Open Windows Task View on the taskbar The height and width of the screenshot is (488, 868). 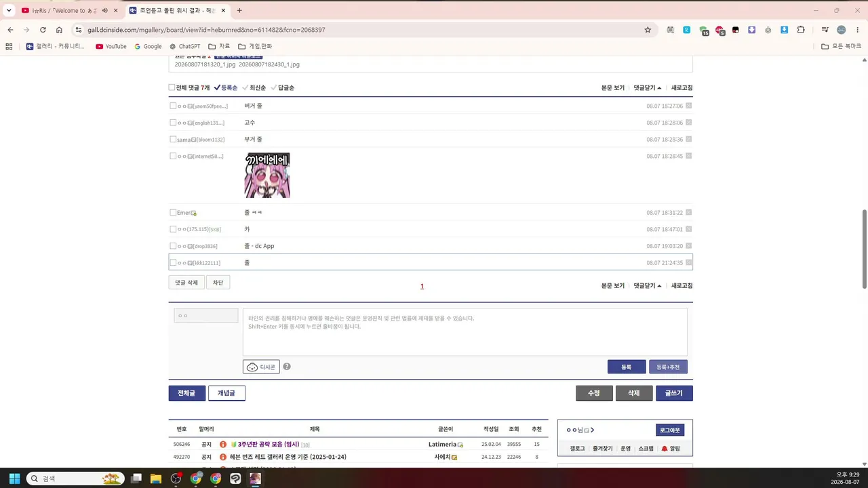(136, 479)
